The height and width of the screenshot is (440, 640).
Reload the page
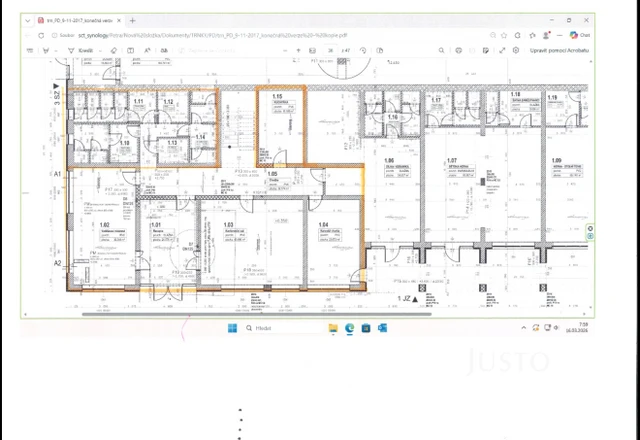coord(41,36)
